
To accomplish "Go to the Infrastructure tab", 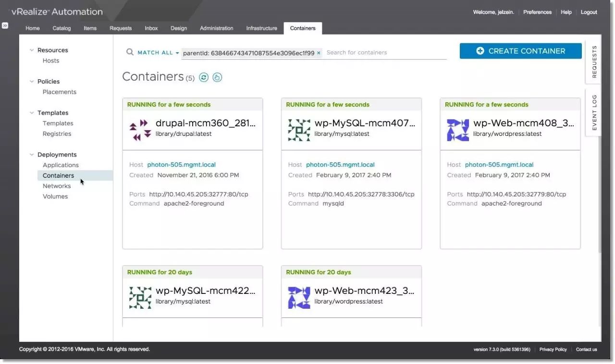I will click(262, 28).
